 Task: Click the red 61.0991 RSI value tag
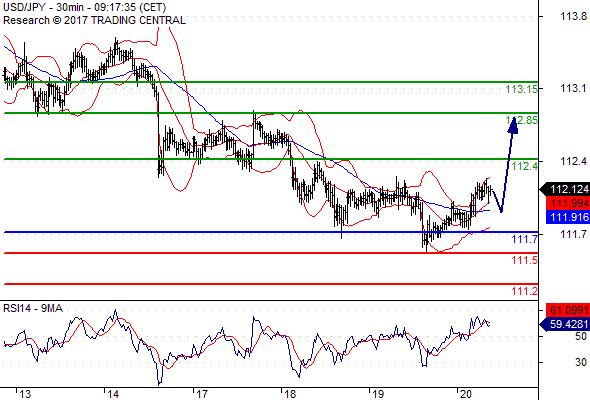coord(568,310)
